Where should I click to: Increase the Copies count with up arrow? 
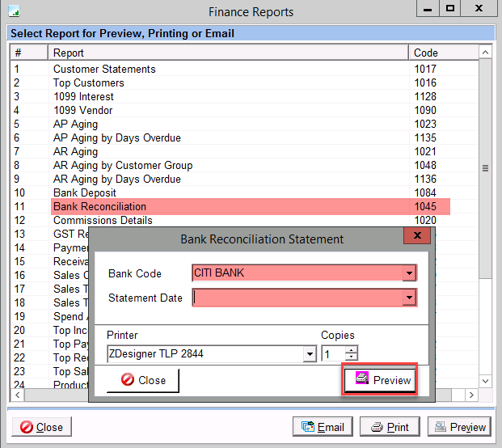[351, 350]
